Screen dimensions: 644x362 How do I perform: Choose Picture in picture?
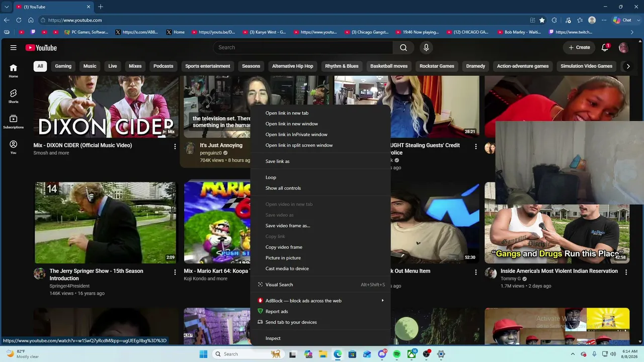(320, 258)
